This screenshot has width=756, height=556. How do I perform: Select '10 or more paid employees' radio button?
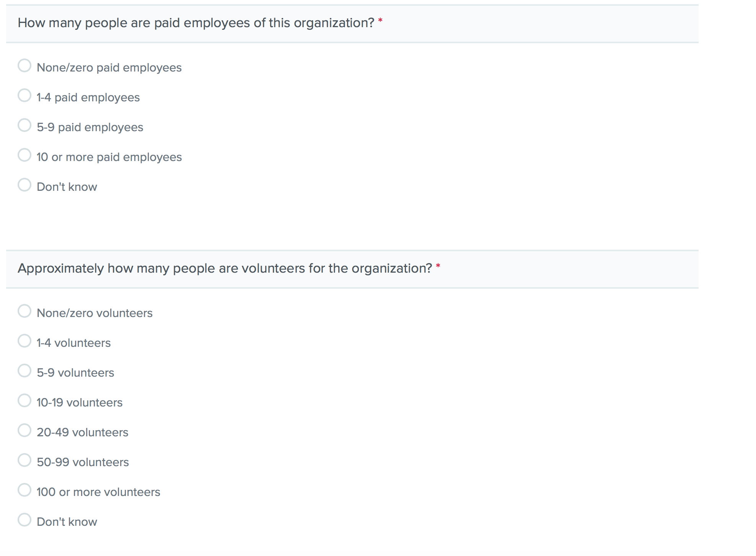click(x=24, y=155)
